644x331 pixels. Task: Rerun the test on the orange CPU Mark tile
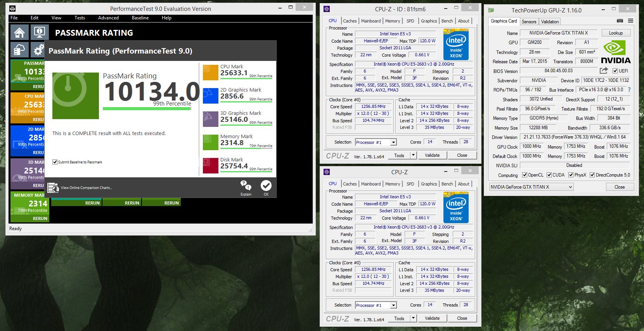tap(38, 120)
